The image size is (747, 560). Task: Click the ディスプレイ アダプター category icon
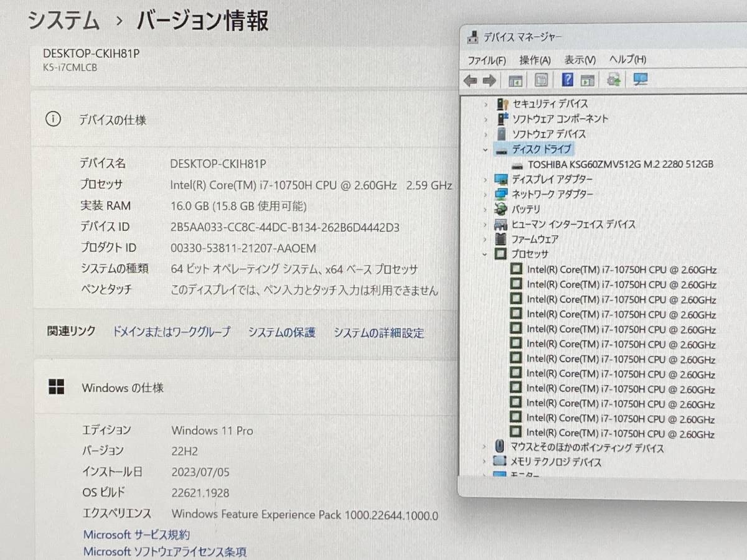tap(501, 179)
